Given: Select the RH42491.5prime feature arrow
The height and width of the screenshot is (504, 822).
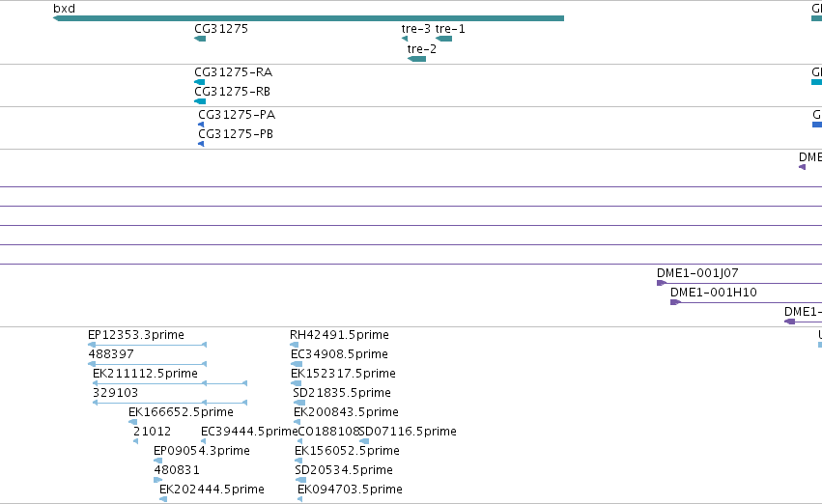Looking at the screenshot, I should (x=294, y=345).
